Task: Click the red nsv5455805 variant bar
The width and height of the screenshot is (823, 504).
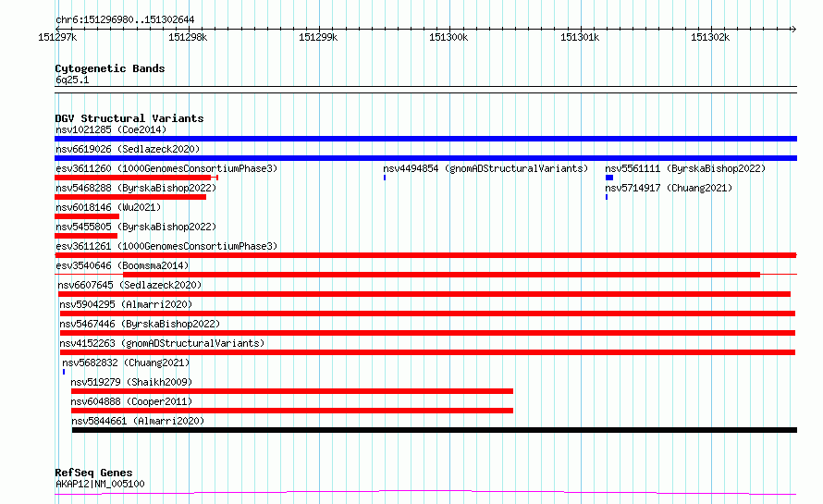Action: [x=86, y=236]
